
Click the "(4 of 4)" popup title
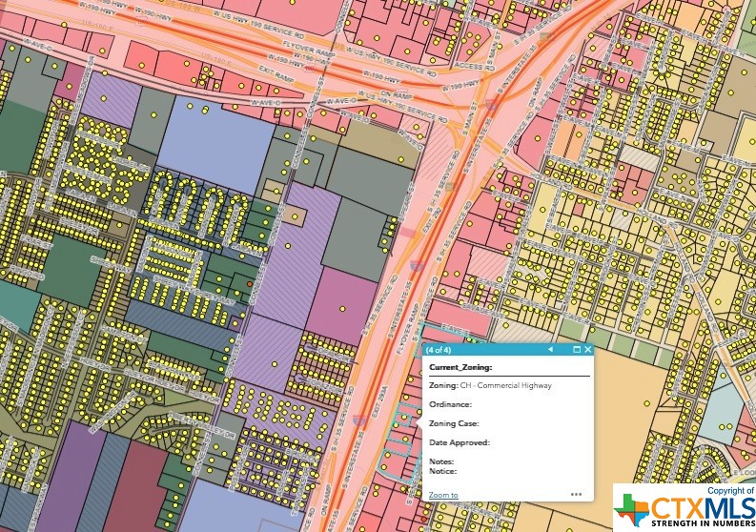(439, 350)
